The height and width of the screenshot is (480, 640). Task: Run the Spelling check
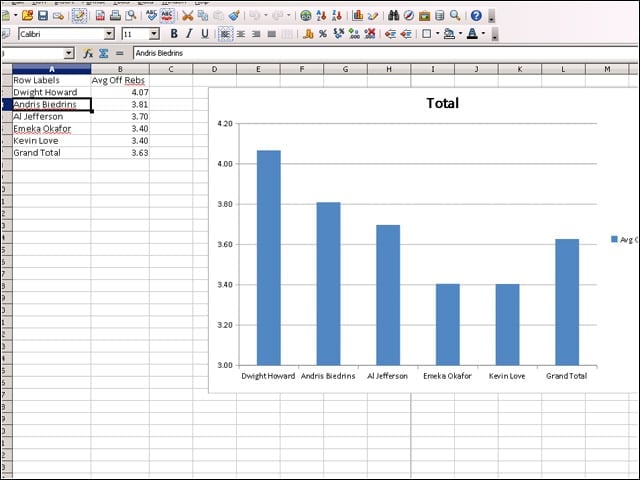click(151, 16)
